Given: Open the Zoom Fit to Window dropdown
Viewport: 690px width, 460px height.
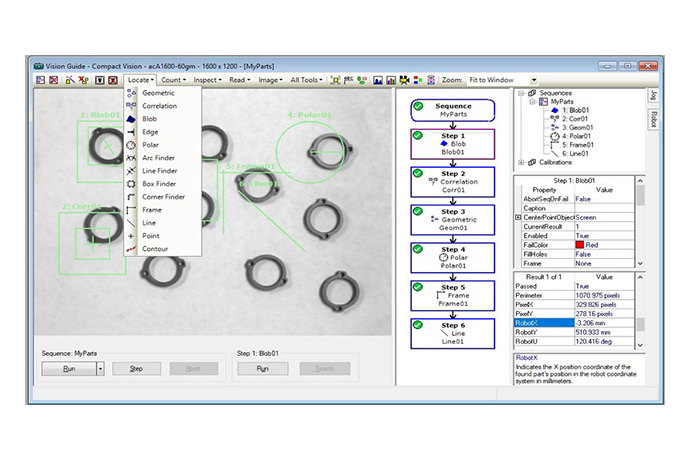Looking at the screenshot, I should pos(534,79).
